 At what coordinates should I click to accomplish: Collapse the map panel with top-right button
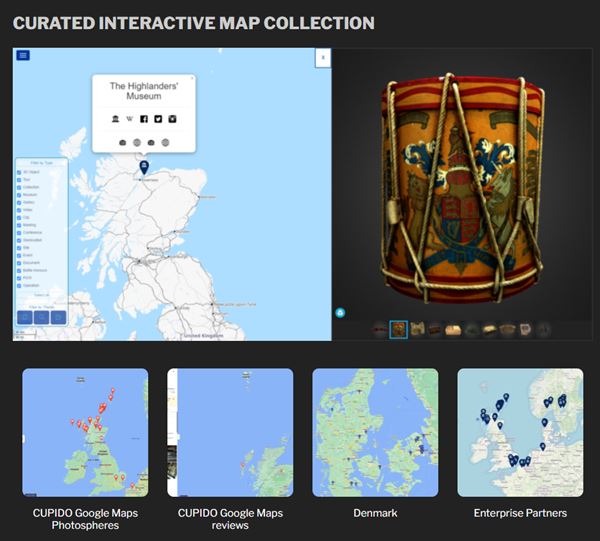[x=322, y=58]
